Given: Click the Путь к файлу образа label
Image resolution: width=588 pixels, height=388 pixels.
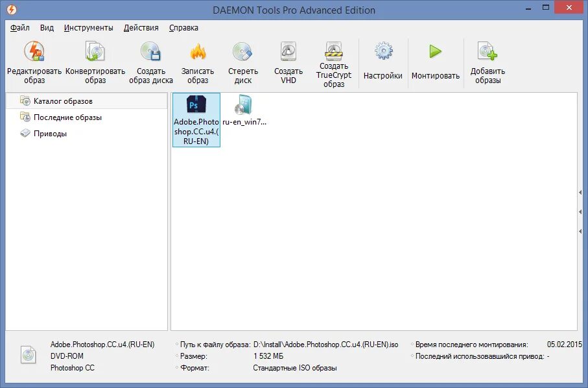Looking at the screenshot, I should click(215, 345).
